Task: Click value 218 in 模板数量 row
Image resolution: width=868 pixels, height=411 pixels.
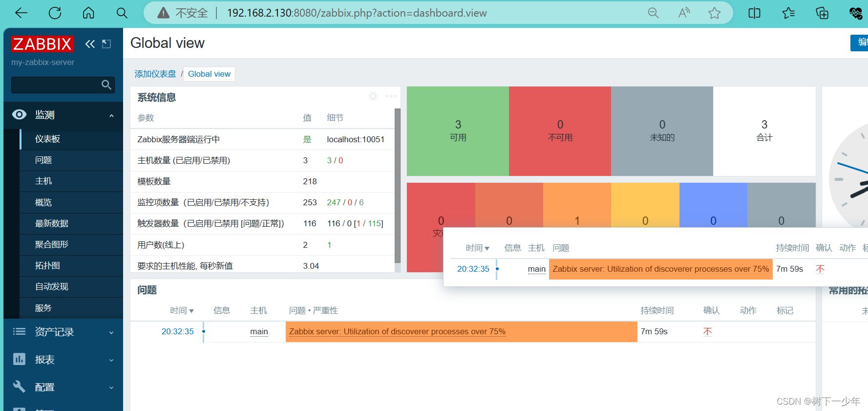Action: 310,181
